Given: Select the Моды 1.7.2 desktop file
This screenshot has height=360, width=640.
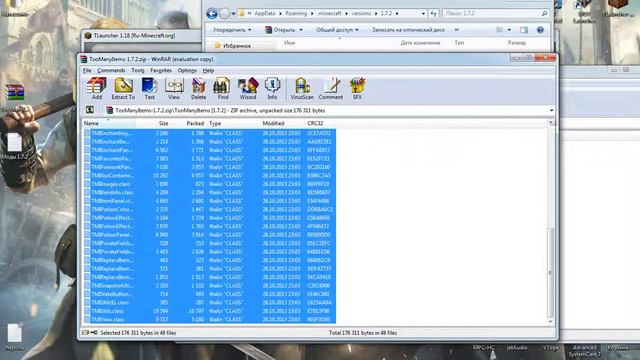Looking at the screenshot, I should (x=15, y=146).
